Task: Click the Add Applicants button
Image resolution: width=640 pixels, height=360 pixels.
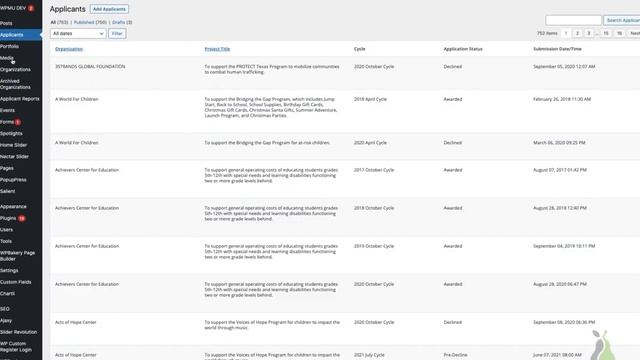Action: tap(109, 9)
